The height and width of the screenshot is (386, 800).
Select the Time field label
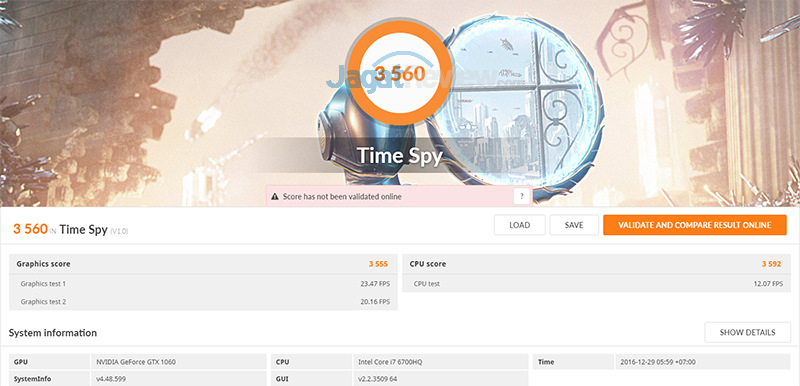pos(546,362)
